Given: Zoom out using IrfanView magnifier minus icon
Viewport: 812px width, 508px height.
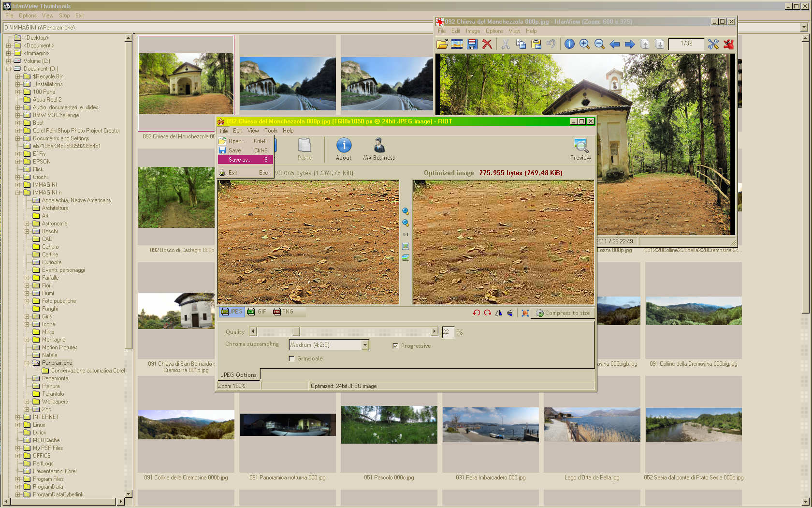Looking at the screenshot, I should coord(599,44).
